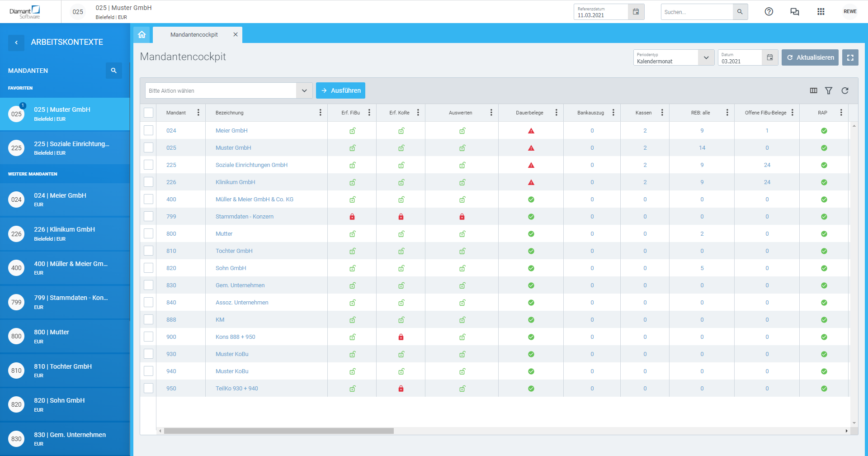Switch to the Mandantencockpit tab
This screenshot has height=456, width=868.
click(x=194, y=35)
